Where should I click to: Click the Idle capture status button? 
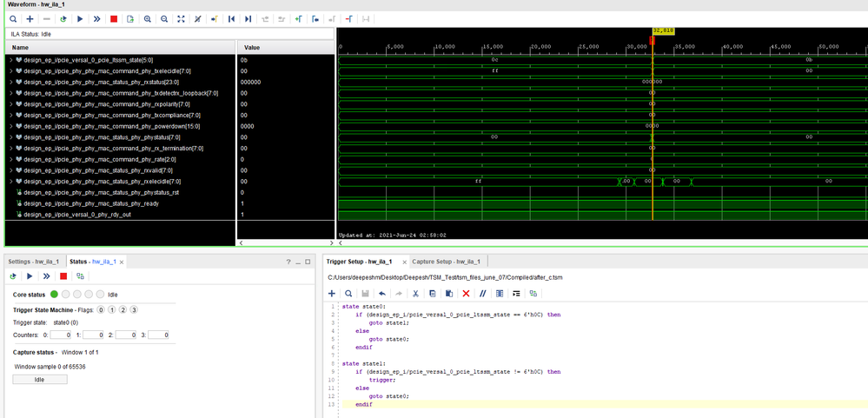[39, 379]
